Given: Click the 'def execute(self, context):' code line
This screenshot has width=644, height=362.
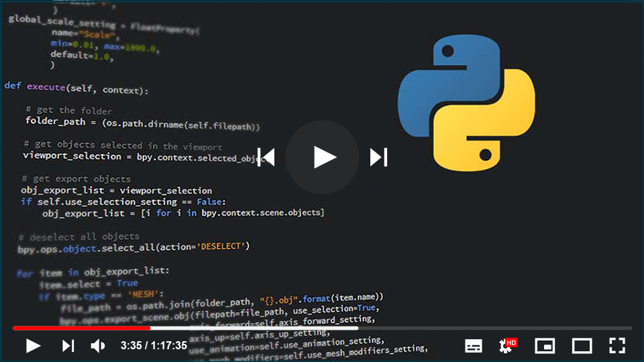Looking at the screenshot, I should [x=76, y=88].
